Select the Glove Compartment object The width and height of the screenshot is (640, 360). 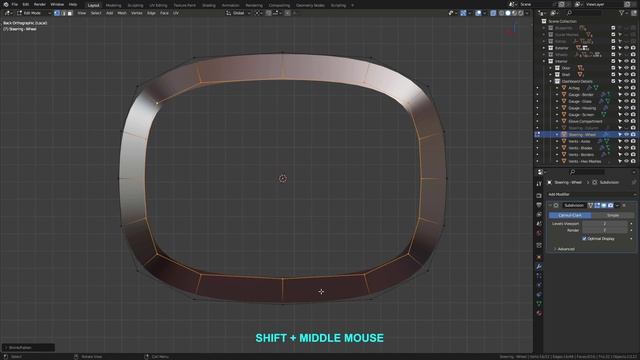point(585,121)
